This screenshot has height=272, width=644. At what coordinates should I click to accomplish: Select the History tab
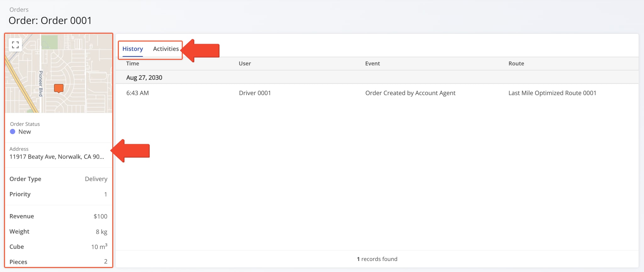pyautogui.click(x=133, y=49)
